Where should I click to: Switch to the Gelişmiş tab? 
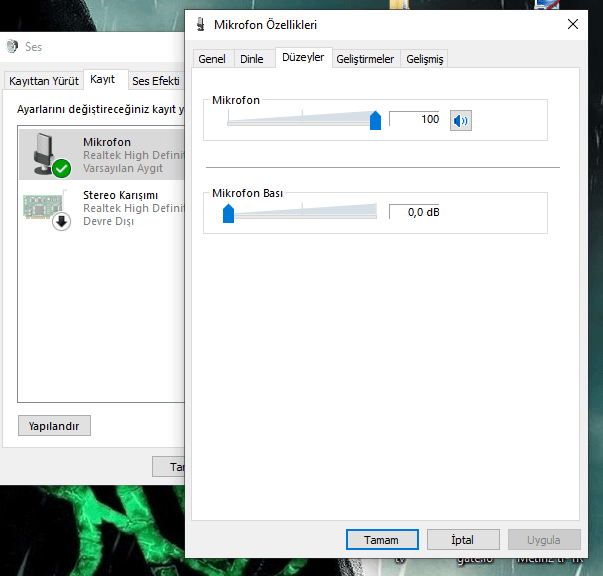pos(425,59)
